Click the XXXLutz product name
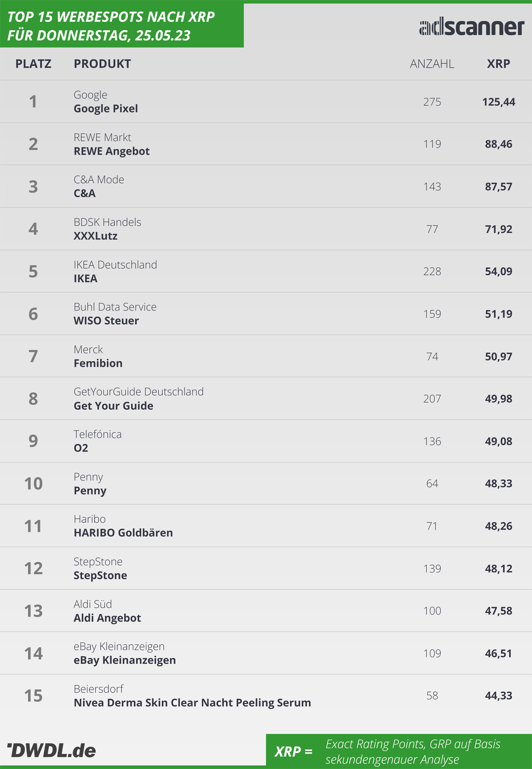The image size is (532, 769). coord(96,236)
